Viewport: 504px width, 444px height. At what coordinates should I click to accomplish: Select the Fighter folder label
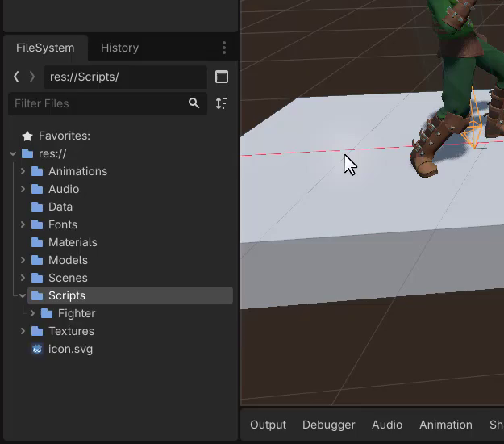(77, 313)
